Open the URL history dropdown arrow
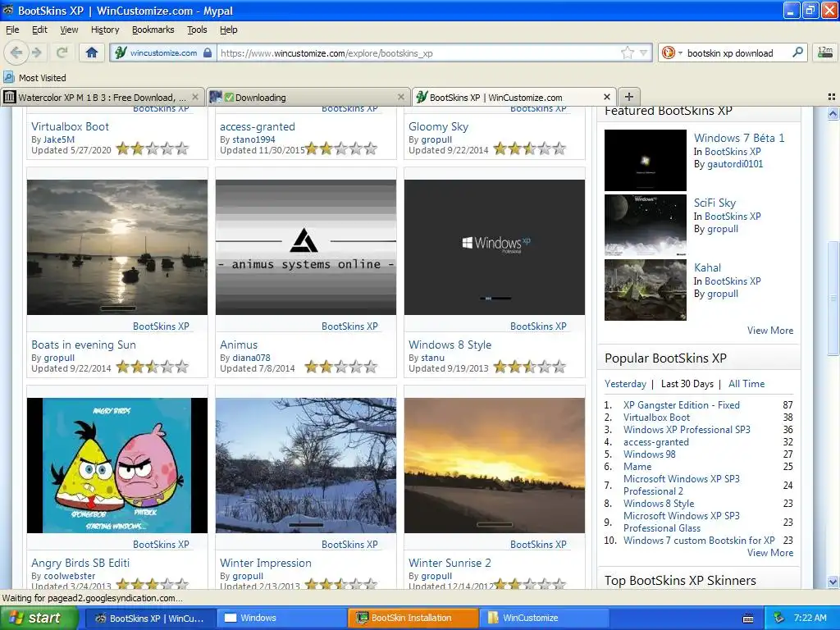Image resolution: width=840 pixels, height=630 pixels. (643, 52)
